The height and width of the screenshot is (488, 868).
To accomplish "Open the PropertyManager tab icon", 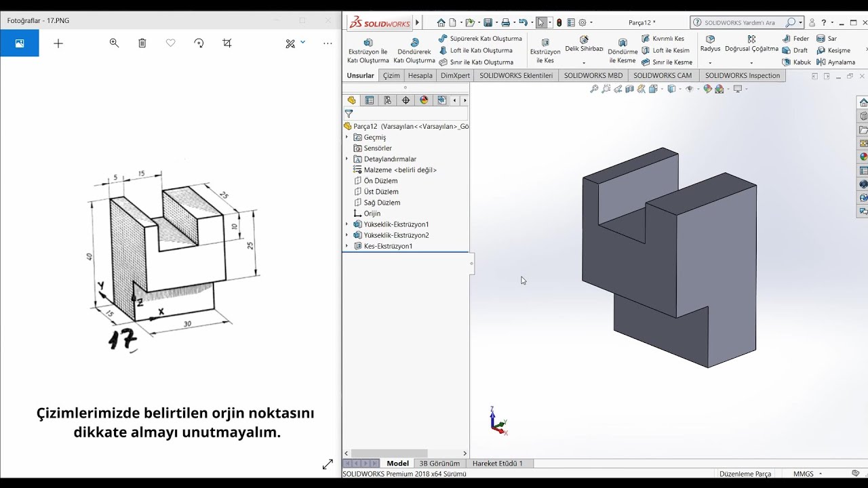I will pyautogui.click(x=370, y=100).
